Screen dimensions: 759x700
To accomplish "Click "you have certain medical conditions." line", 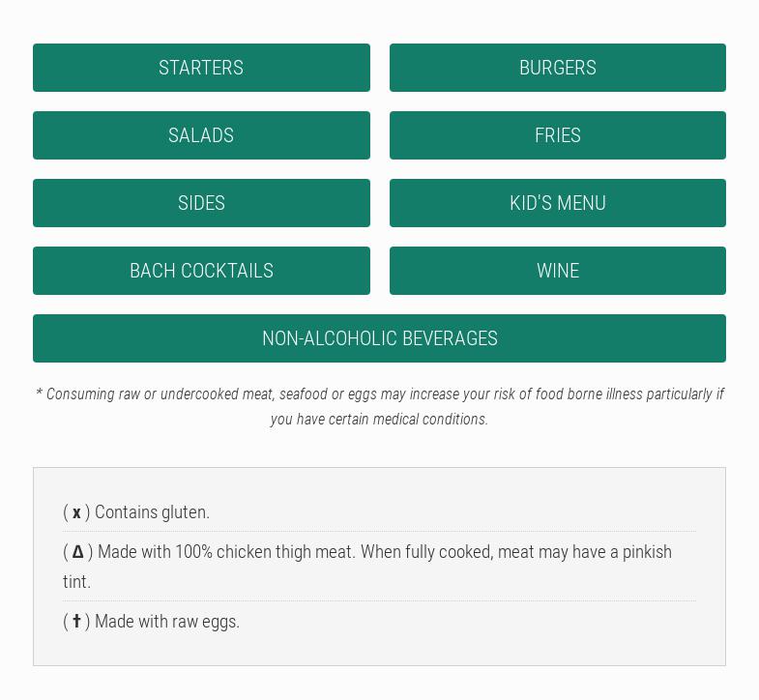I will coord(379,420).
